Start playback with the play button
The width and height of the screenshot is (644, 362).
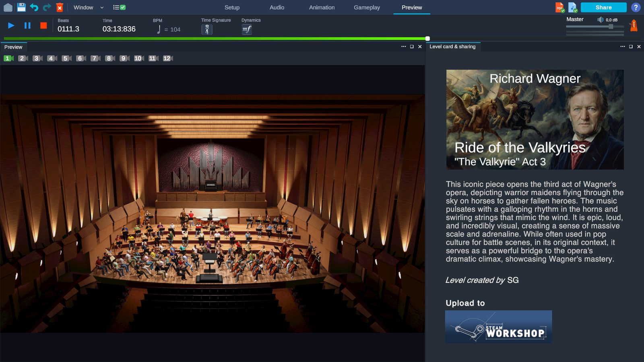(x=11, y=25)
